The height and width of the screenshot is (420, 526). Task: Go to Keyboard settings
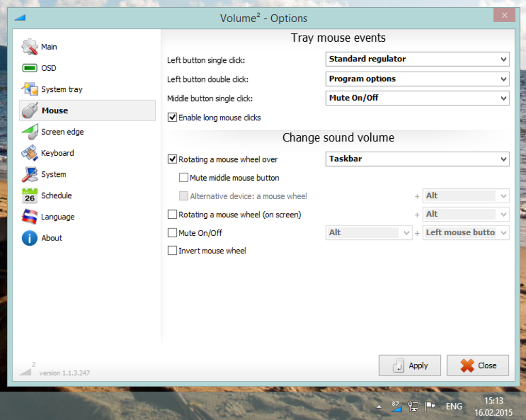[x=57, y=153]
